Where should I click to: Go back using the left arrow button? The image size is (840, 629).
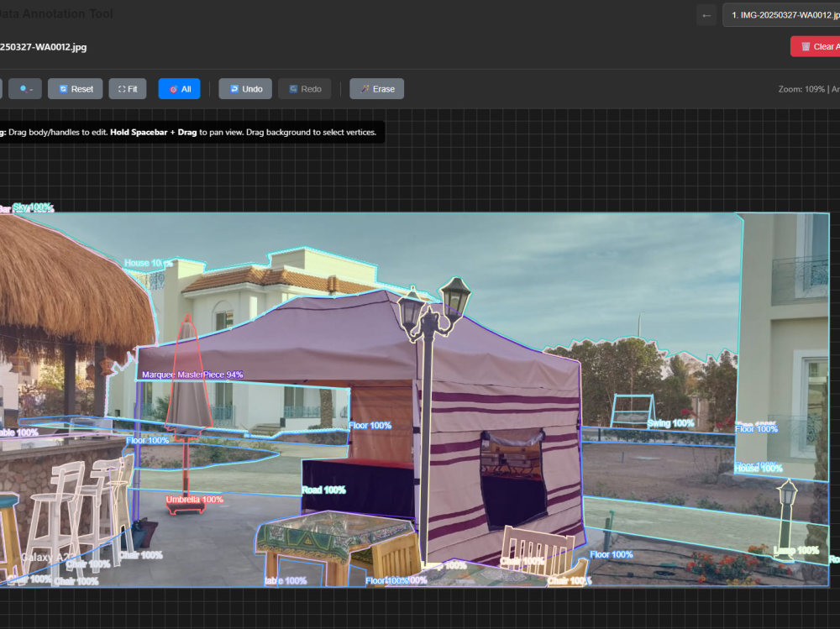click(x=706, y=16)
